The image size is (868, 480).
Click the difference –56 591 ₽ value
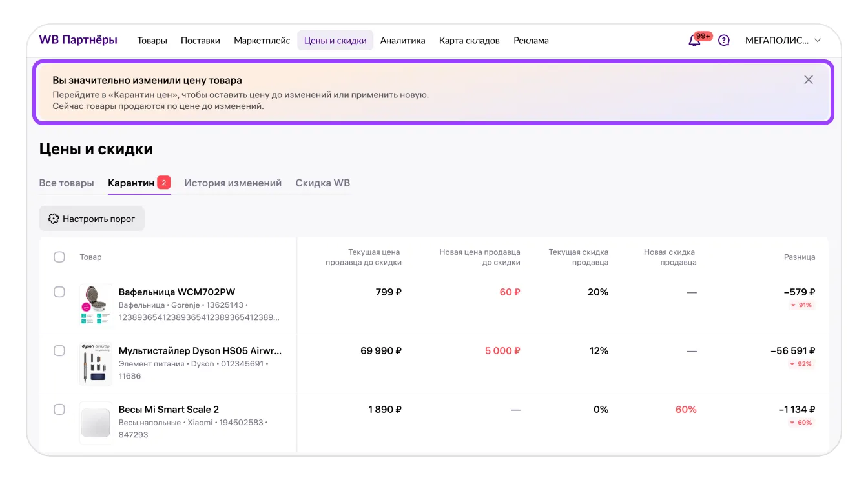pyautogui.click(x=793, y=351)
